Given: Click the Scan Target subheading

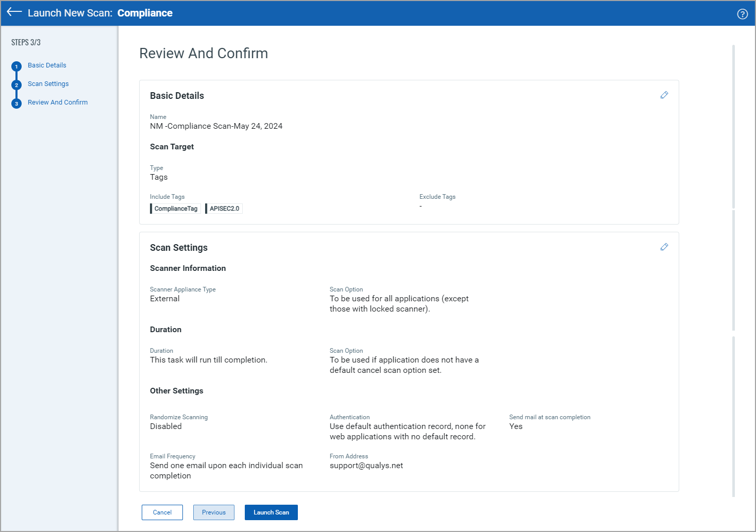Looking at the screenshot, I should [x=172, y=147].
